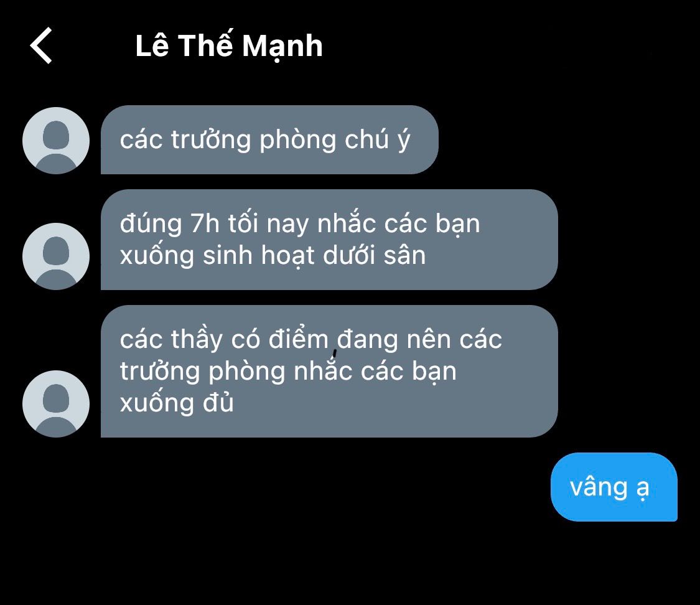The width and height of the screenshot is (700, 605).
Task: Click the word "Mạnh" in the chat title
Action: 282,47
